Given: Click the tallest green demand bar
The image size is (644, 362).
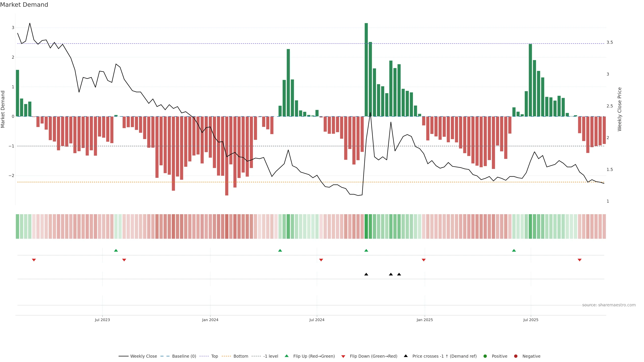Looking at the screenshot, I should coord(366,70).
